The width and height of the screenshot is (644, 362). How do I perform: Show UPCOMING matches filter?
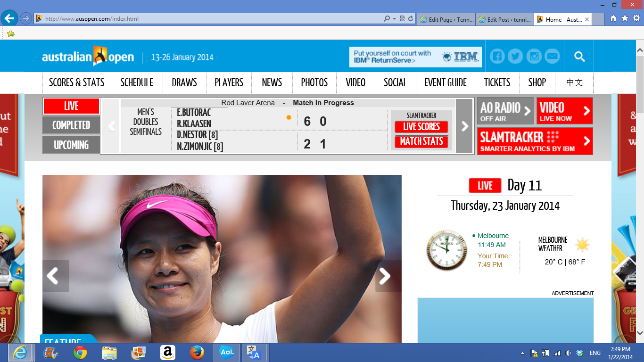click(x=71, y=145)
